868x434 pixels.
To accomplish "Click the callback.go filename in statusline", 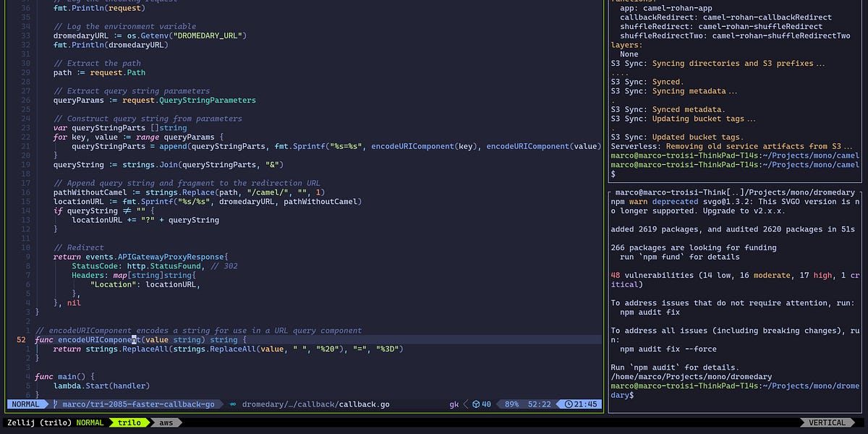I will point(364,404).
